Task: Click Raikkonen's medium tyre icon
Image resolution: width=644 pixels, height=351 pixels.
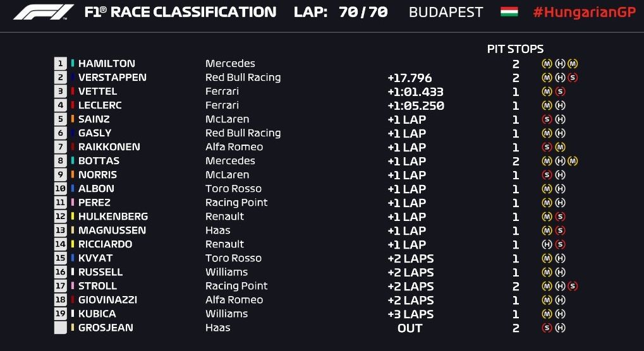Action: coord(560,147)
